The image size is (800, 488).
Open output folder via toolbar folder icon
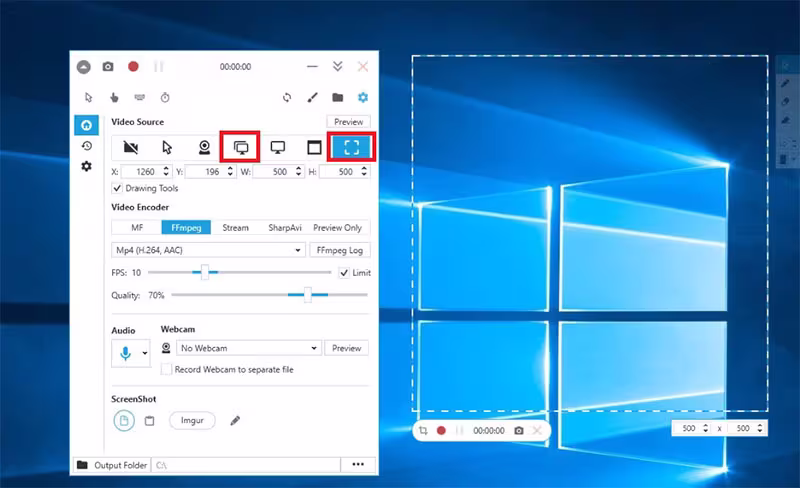[x=338, y=97]
